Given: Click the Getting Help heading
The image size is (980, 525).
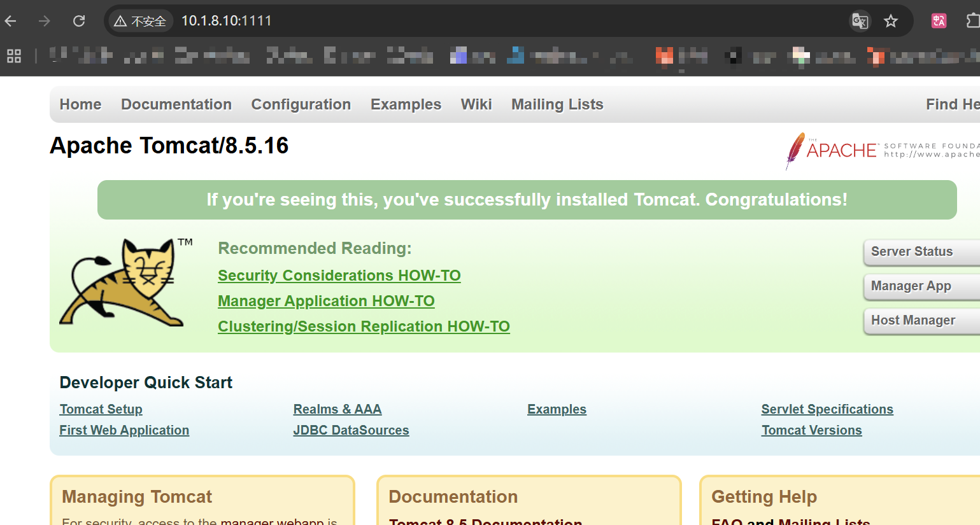Looking at the screenshot, I should pos(764,496).
